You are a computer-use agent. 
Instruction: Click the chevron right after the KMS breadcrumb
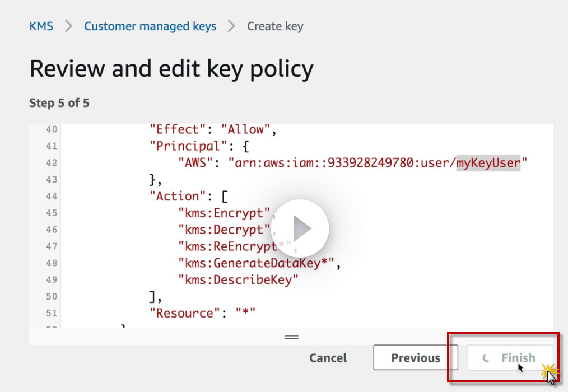tap(68, 26)
